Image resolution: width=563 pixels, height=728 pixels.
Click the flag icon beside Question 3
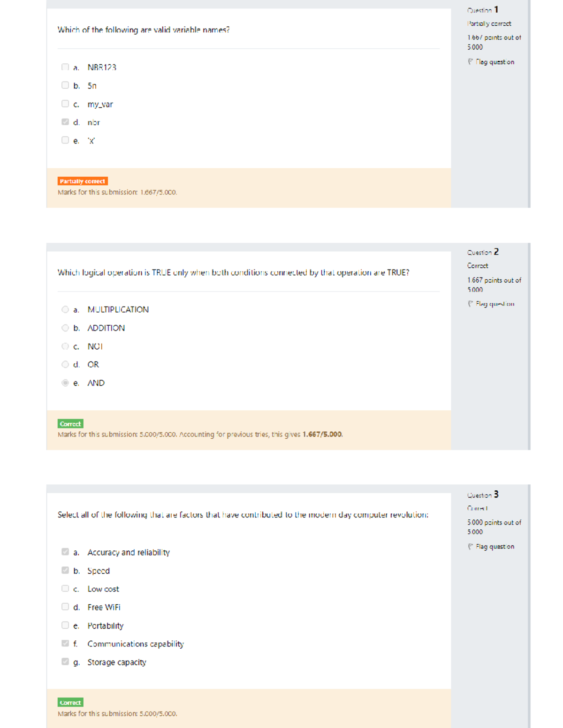[471, 546]
